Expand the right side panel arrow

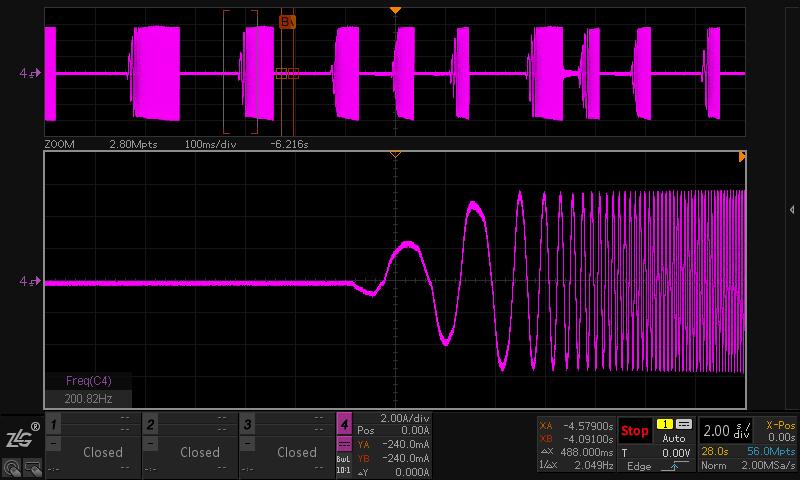pos(792,209)
